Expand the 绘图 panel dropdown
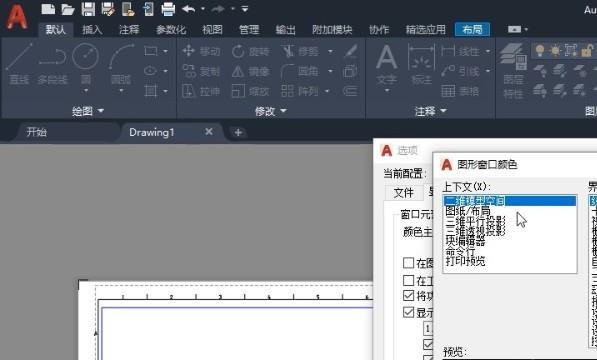This screenshot has height=360, width=597. [88, 111]
